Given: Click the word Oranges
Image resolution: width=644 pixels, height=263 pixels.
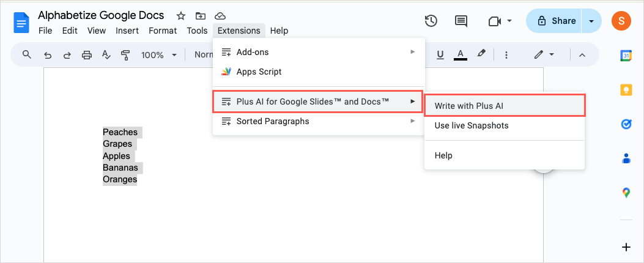Looking at the screenshot, I should click(x=120, y=180).
